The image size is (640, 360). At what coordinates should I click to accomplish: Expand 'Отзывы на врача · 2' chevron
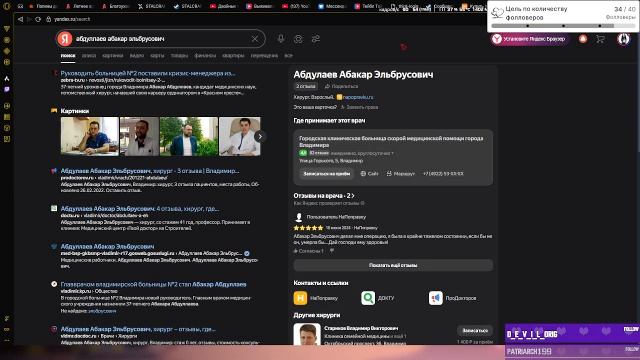[x=353, y=196]
